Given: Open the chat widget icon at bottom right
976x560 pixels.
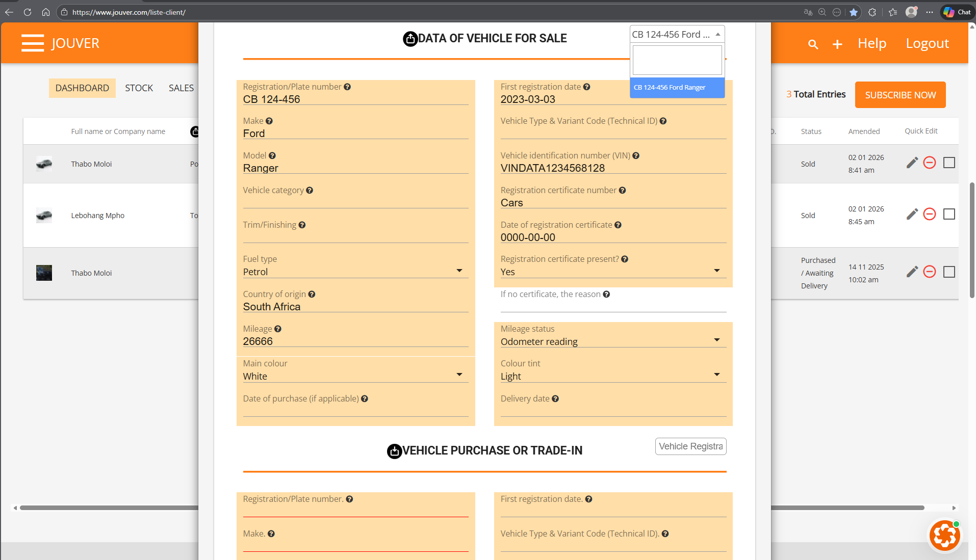Looking at the screenshot, I should [944, 536].
